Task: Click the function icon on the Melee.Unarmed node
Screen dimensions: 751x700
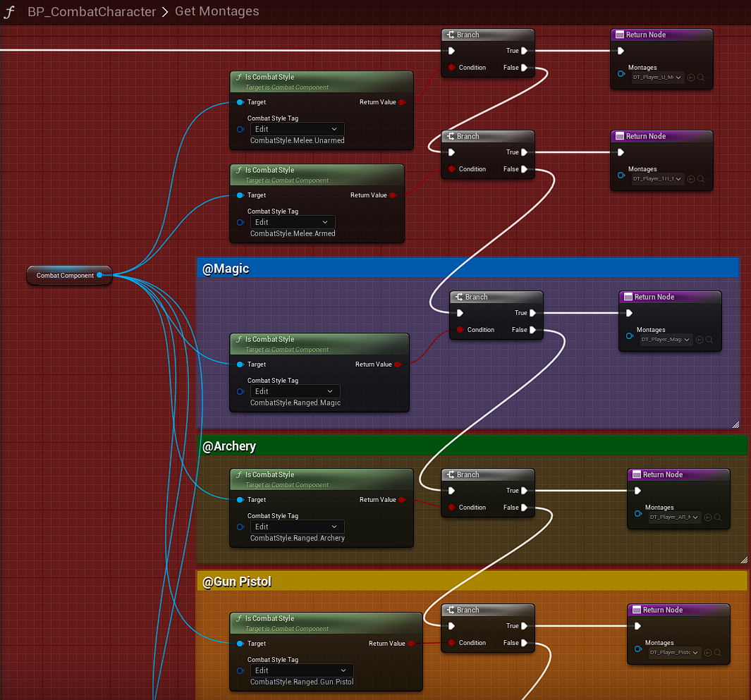Action: tap(239, 78)
